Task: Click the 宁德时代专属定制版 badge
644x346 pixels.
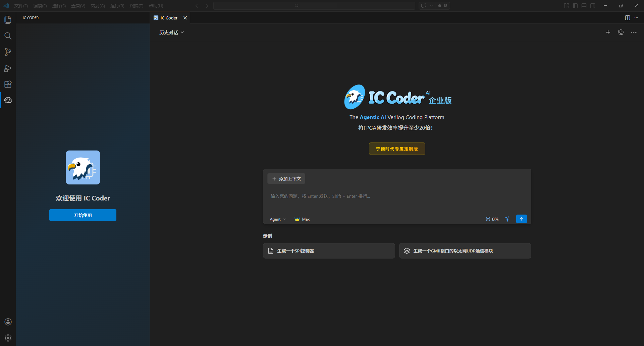Action: click(x=397, y=149)
